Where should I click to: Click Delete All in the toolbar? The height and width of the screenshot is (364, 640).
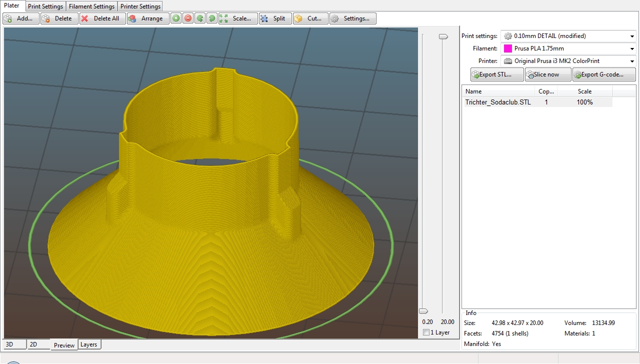102,18
